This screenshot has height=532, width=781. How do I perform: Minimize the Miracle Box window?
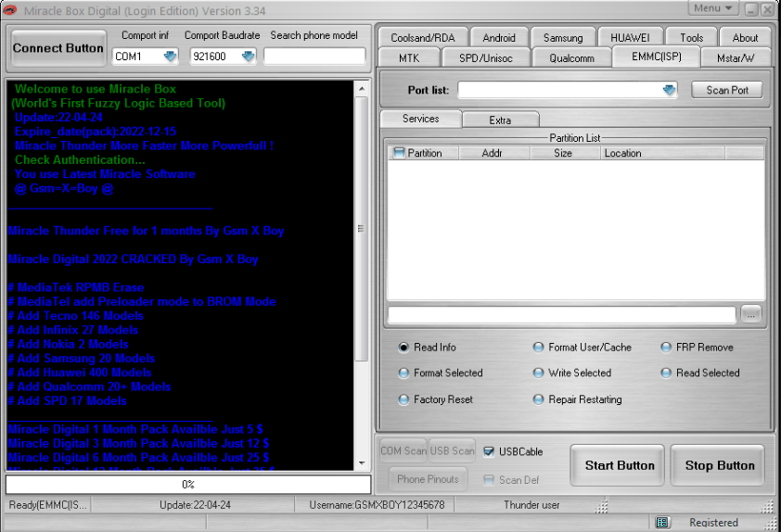pyautogui.click(x=751, y=9)
